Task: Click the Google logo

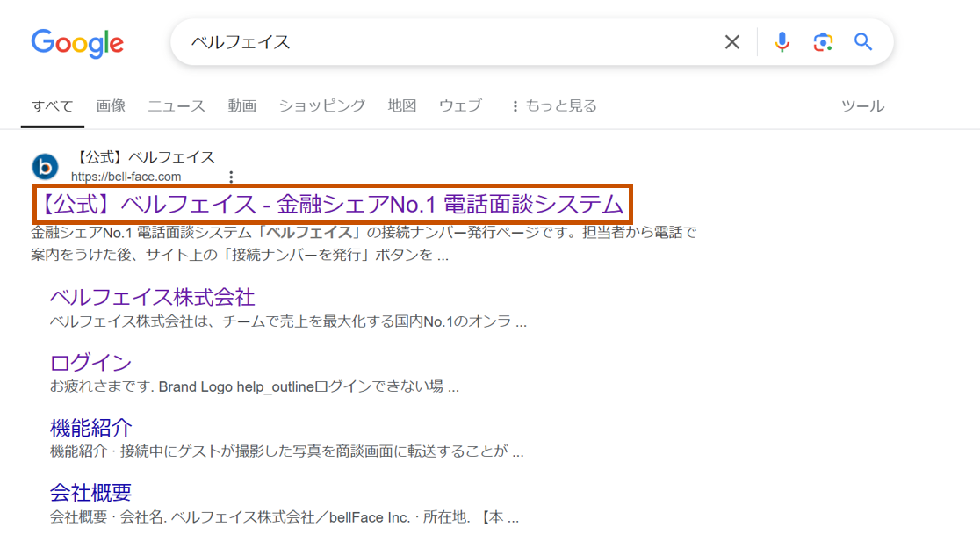Action: click(x=77, y=43)
